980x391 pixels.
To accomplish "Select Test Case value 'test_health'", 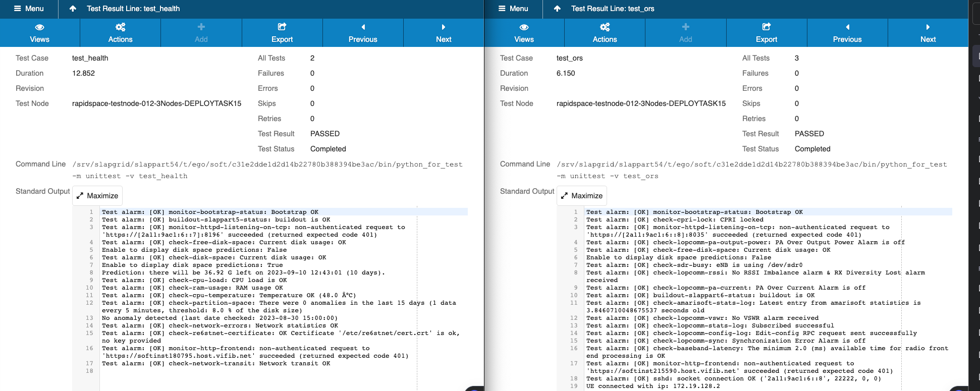I will pyautogui.click(x=90, y=58).
